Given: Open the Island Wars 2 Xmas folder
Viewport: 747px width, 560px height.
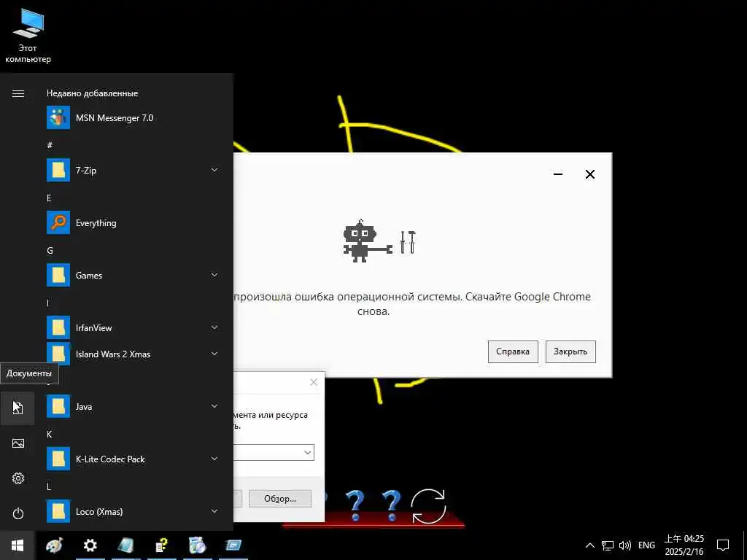Looking at the screenshot, I should (133, 354).
